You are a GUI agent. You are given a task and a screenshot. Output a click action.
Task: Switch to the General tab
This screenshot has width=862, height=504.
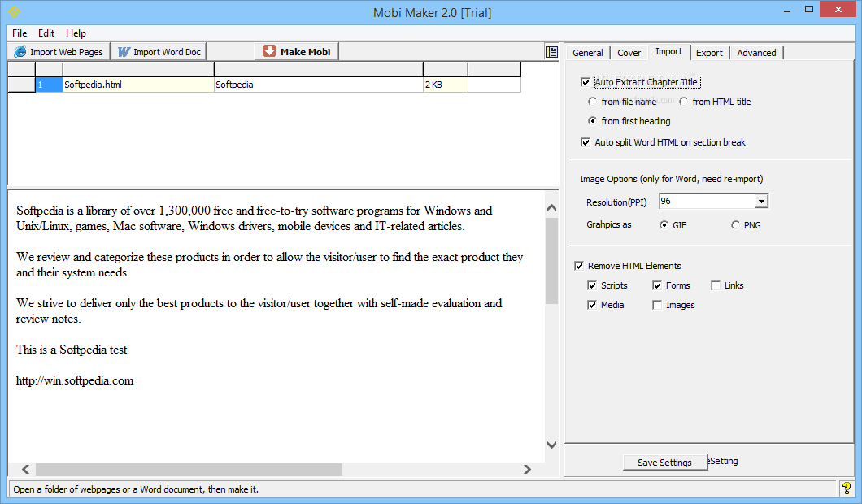(588, 53)
